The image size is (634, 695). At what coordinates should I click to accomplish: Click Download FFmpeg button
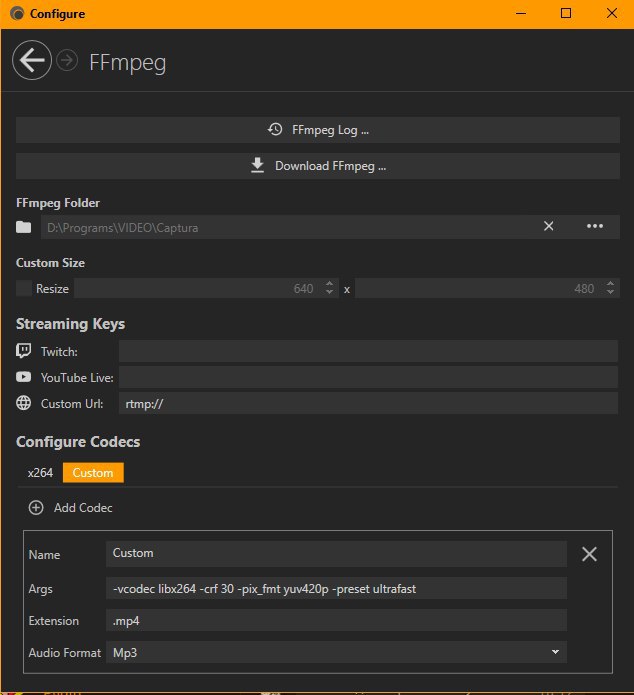(317, 166)
